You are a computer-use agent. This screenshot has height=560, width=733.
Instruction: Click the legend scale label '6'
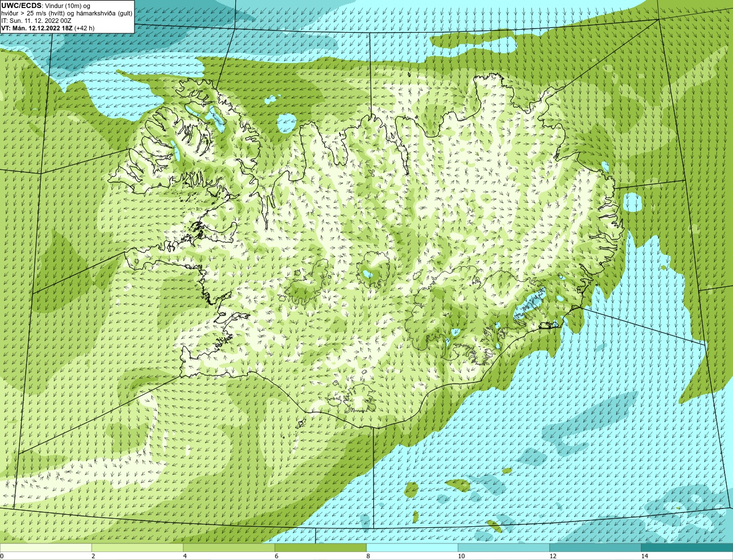[x=276, y=556]
